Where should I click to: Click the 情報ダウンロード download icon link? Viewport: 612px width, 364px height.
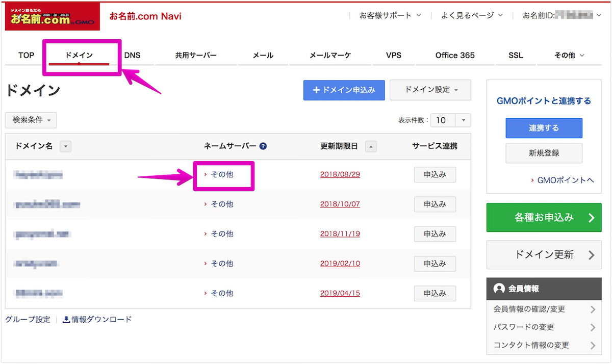click(x=97, y=320)
